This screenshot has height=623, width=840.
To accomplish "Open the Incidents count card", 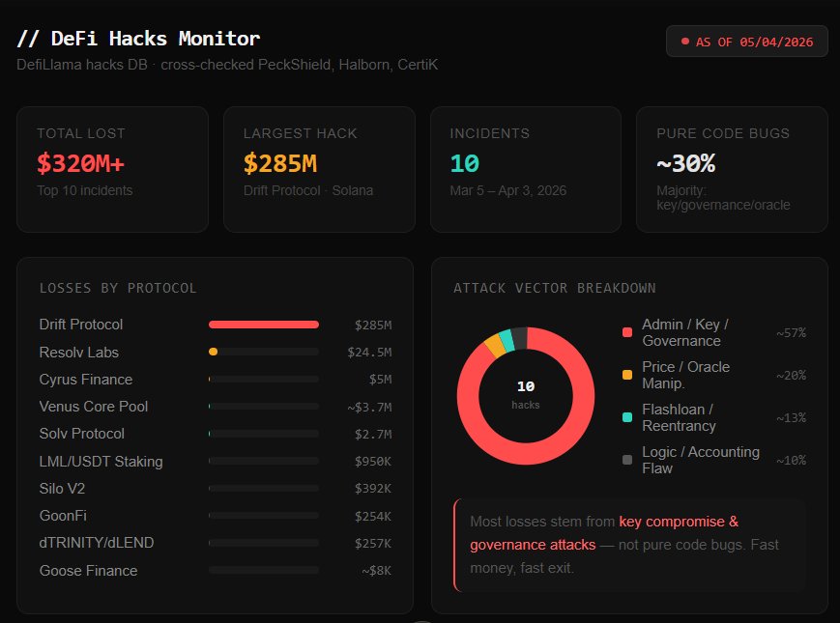I will pos(525,169).
